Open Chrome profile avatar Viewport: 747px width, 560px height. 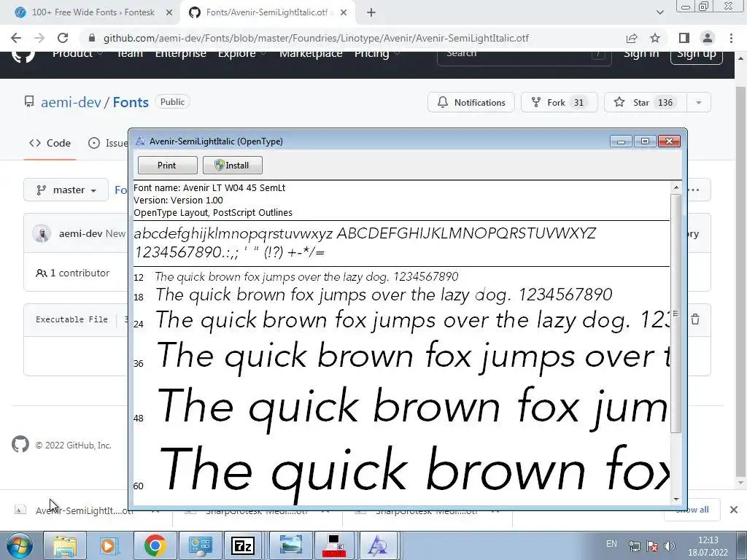[x=708, y=38]
